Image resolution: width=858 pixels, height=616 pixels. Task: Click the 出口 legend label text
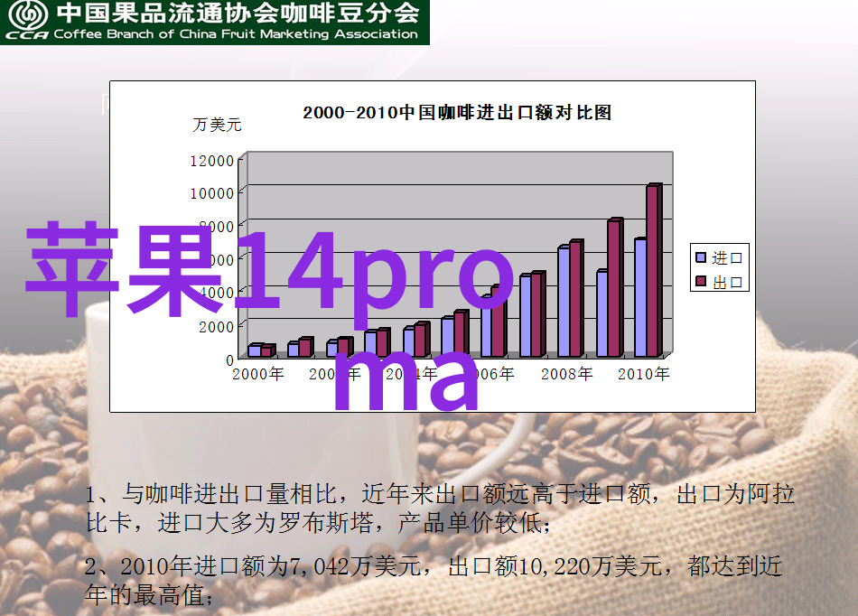click(x=727, y=282)
